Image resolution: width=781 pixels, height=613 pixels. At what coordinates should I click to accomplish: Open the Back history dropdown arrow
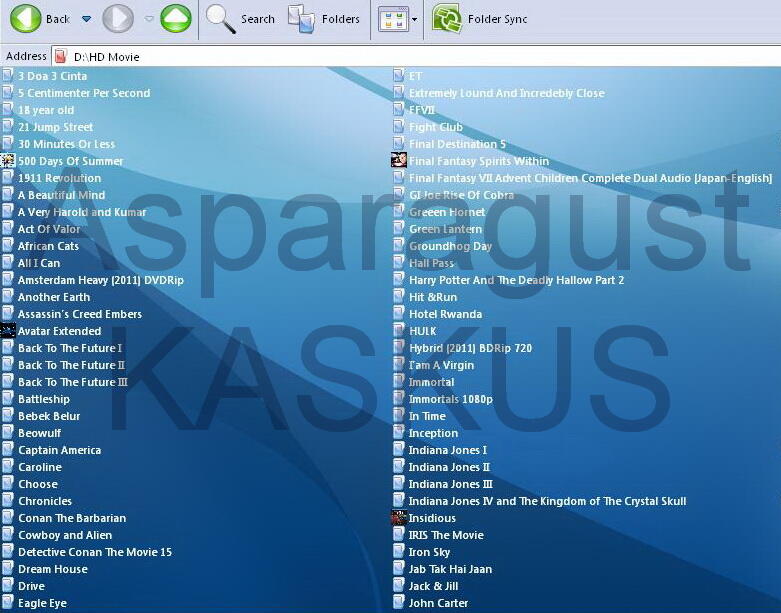pyautogui.click(x=86, y=19)
